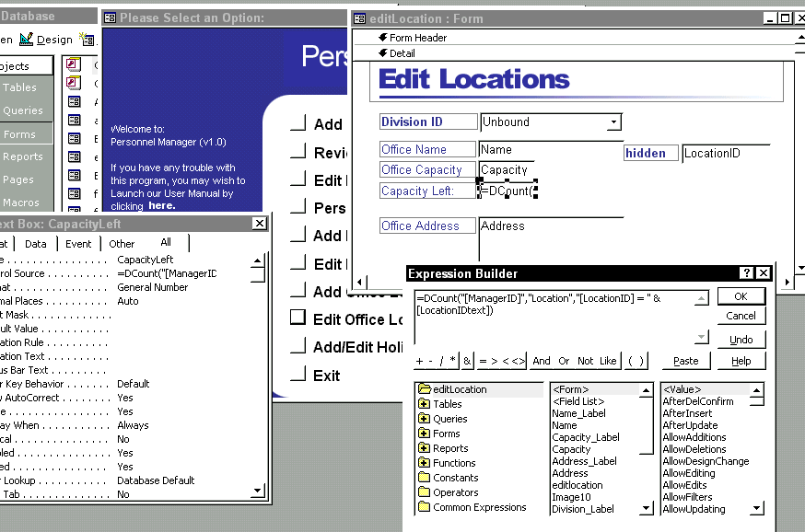805x532 pixels.
Task: Select the LocationID hidden text box
Action: pos(726,153)
